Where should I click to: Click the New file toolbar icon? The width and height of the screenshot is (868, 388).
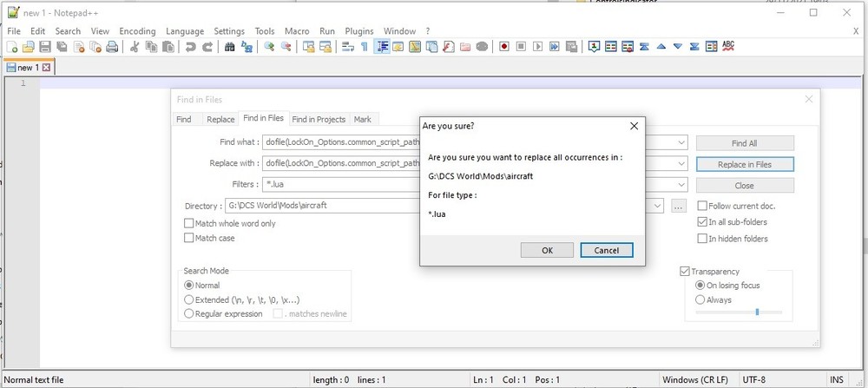11,47
